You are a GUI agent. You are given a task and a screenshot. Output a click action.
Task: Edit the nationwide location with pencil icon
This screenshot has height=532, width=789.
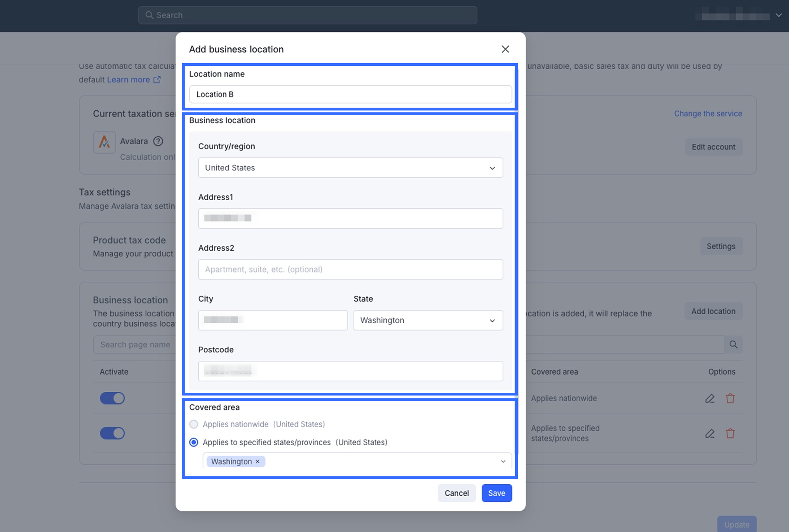coord(710,398)
